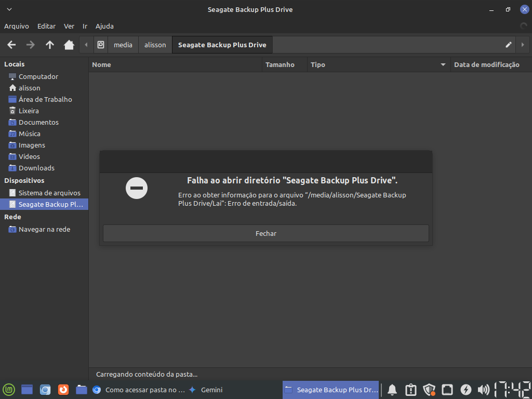Viewport: 532px width, 399px height.
Task: Select the 'media' path breadcrumb
Action: [123, 45]
